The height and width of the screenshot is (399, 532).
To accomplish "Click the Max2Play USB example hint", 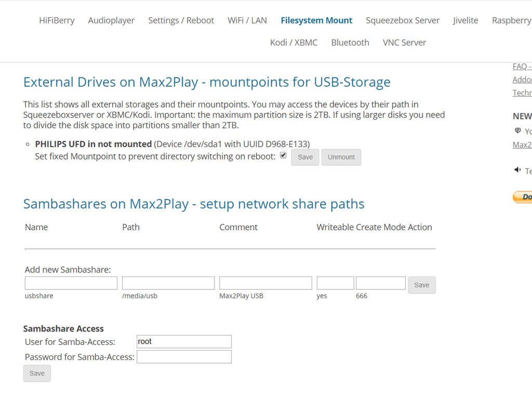I will [241, 296].
